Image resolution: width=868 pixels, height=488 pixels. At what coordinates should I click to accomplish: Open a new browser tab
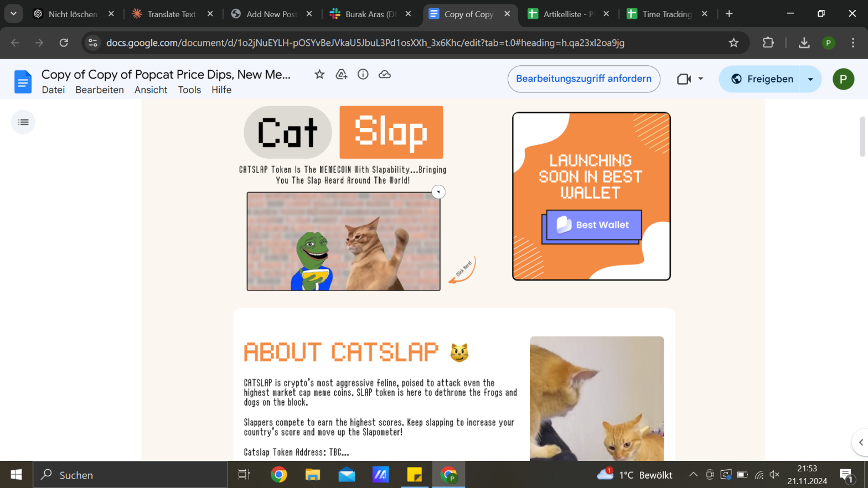pyautogui.click(x=729, y=14)
